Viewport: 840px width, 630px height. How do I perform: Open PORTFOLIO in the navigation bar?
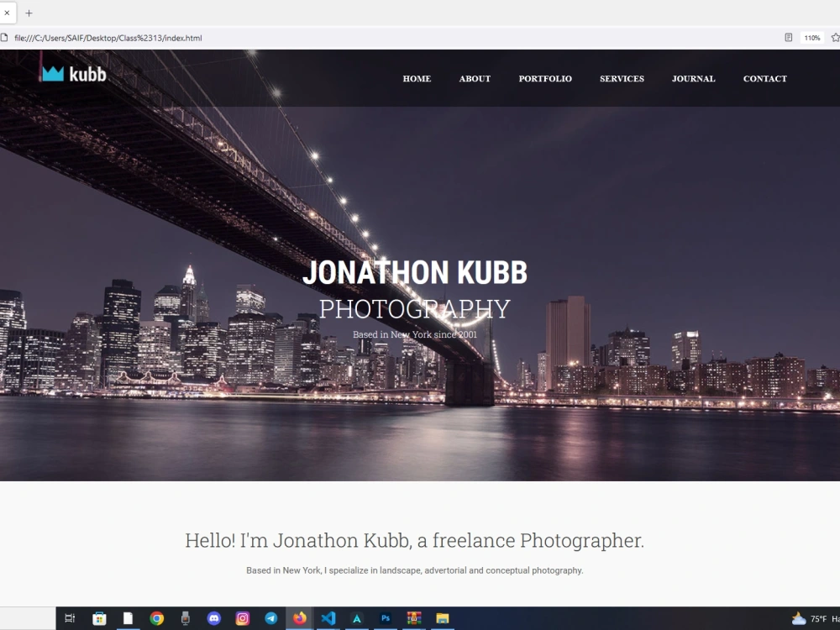[545, 79]
